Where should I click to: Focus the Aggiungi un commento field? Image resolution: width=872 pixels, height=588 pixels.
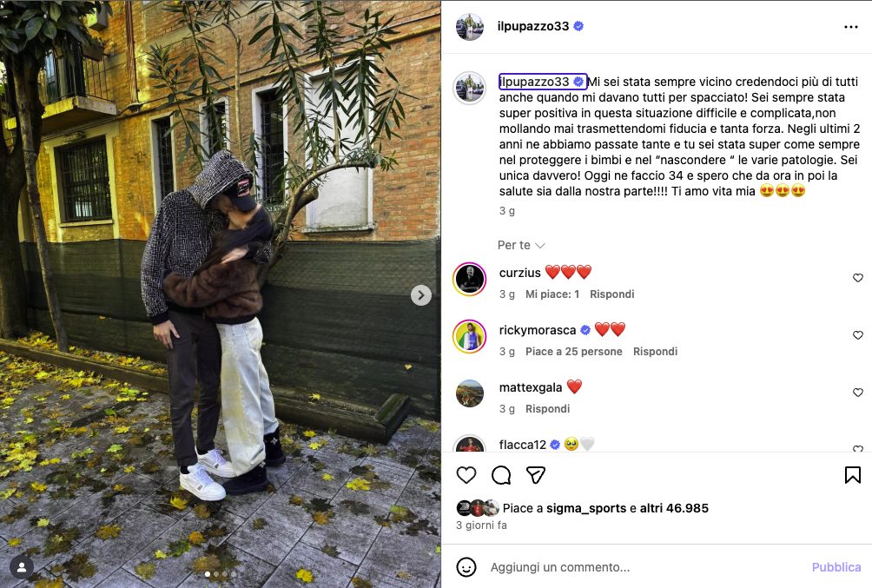(x=645, y=567)
